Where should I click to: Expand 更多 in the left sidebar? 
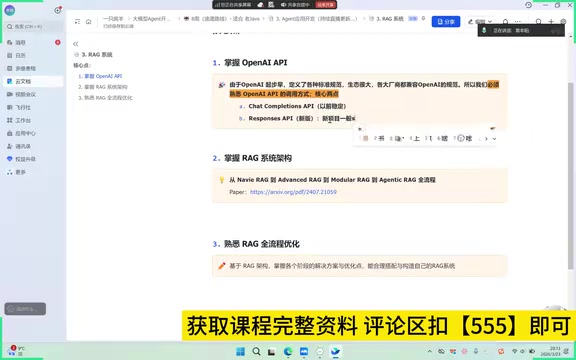pos(33,172)
